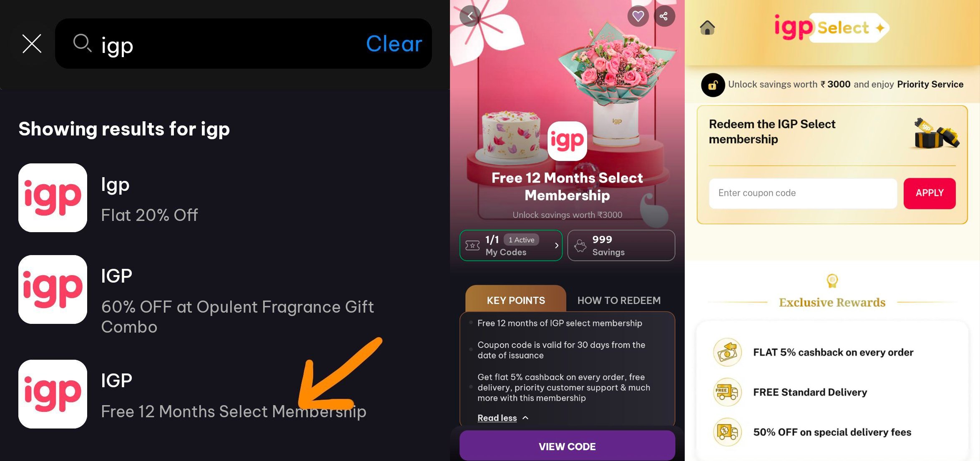This screenshot has width=980, height=461.
Task: Apply the coupon with the APPLY button
Action: [x=930, y=193]
